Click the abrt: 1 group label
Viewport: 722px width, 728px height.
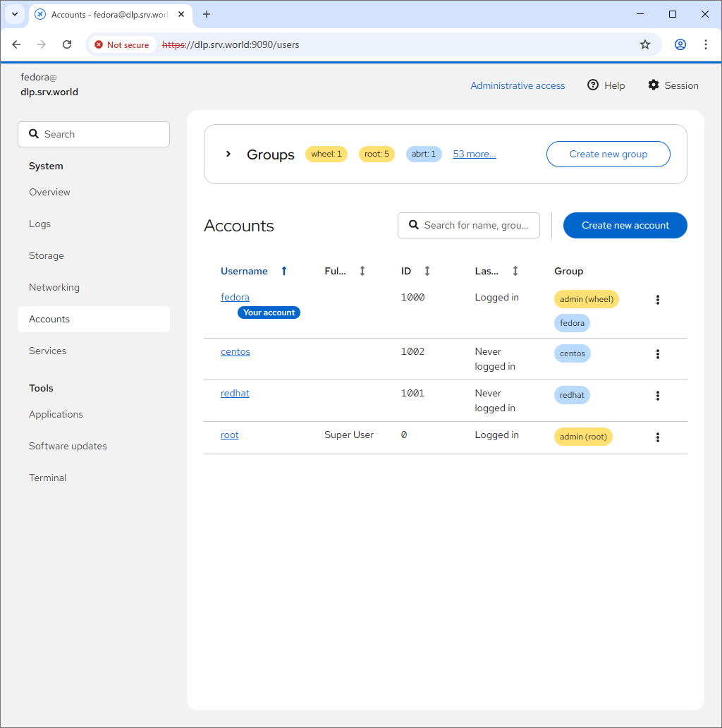[424, 154]
